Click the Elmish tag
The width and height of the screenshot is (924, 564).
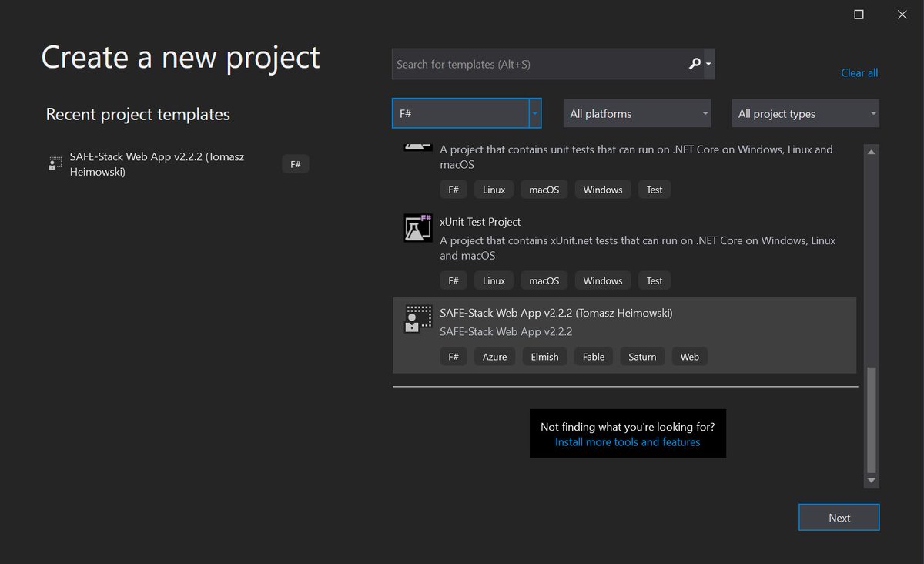pyautogui.click(x=544, y=357)
